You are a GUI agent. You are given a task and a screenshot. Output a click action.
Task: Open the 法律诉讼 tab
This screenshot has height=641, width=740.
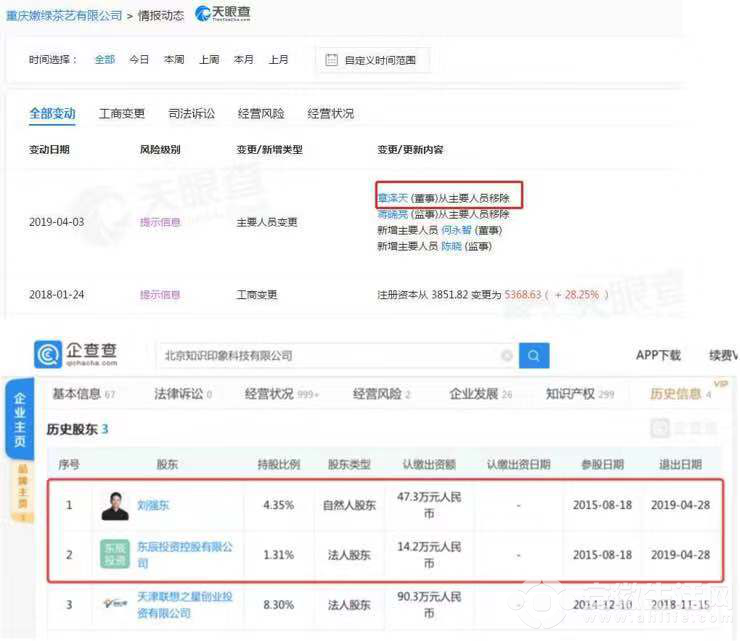pos(183,394)
